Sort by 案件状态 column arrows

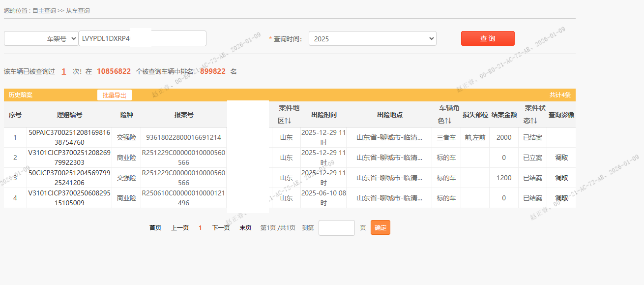(x=533, y=121)
